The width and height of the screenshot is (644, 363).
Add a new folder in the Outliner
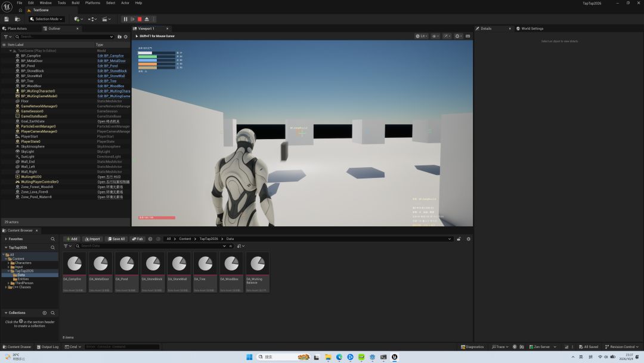click(119, 36)
